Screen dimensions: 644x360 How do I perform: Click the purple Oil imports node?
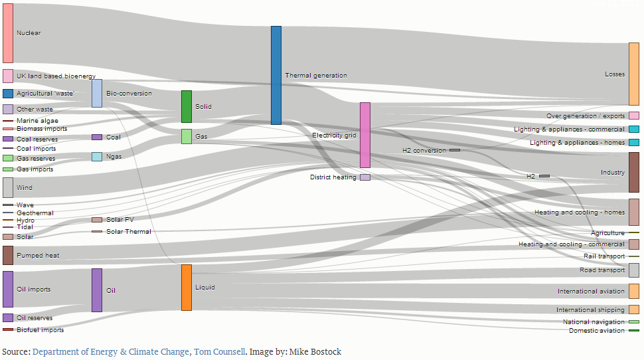point(8,290)
